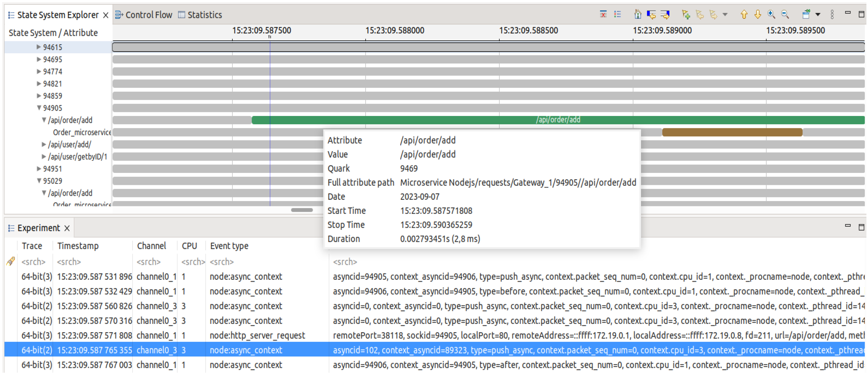
Task: Open the new view dropdown arrow
Action: tap(818, 14)
